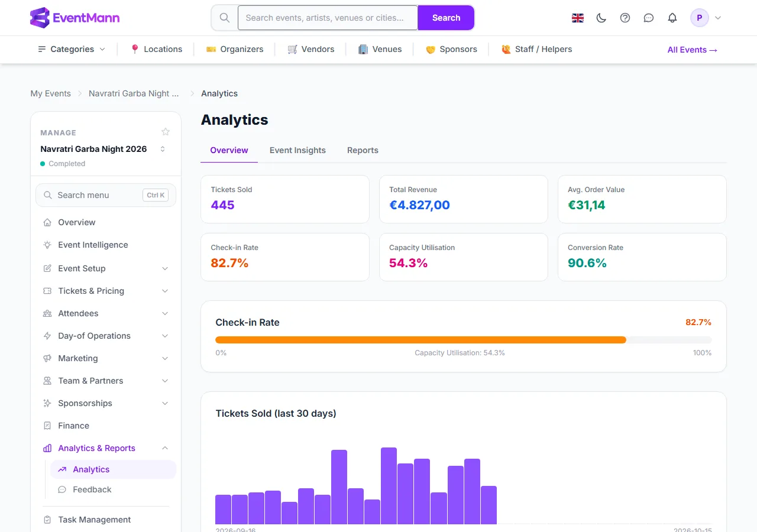Viewport: 757px width, 532px height.
Task: Open Feedback submenu item
Action: pos(113,489)
